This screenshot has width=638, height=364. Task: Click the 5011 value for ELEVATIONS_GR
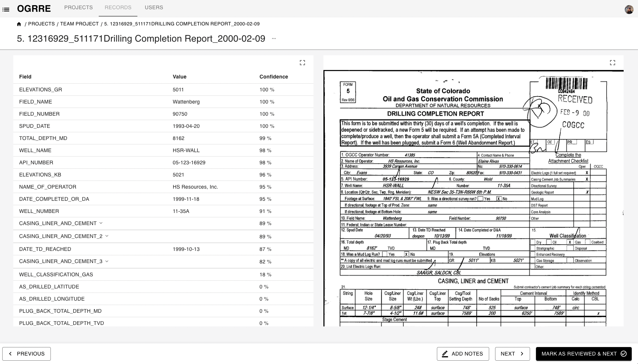[178, 90]
